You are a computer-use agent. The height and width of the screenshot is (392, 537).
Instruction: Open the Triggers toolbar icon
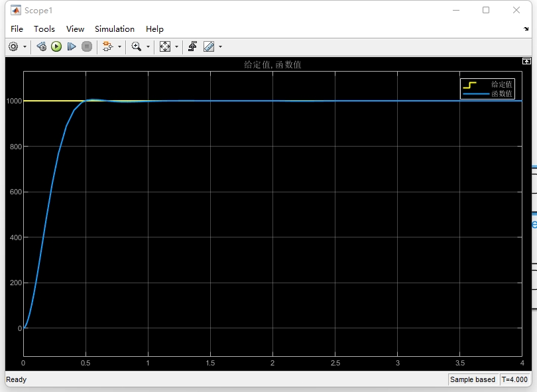(x=192, y=46)
